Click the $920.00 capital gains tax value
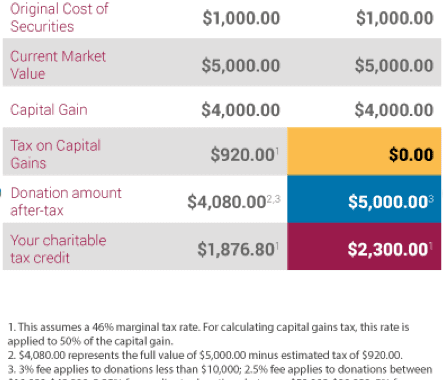Screen dimensions: 443x380 (242, 155)
